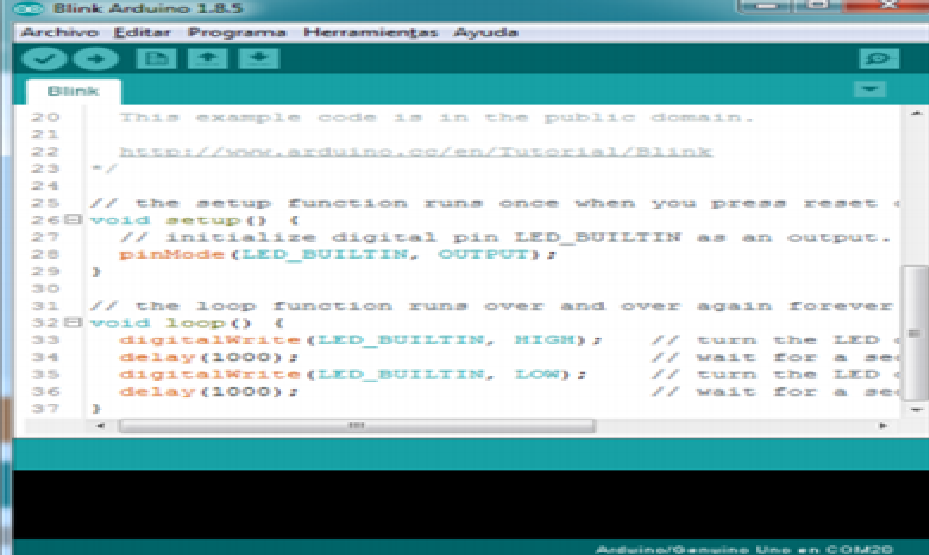Image resolution: width=929 pixels, height=555 pixels.
Task: Click the delay(1000) on line 36
Action: (209, 392)
